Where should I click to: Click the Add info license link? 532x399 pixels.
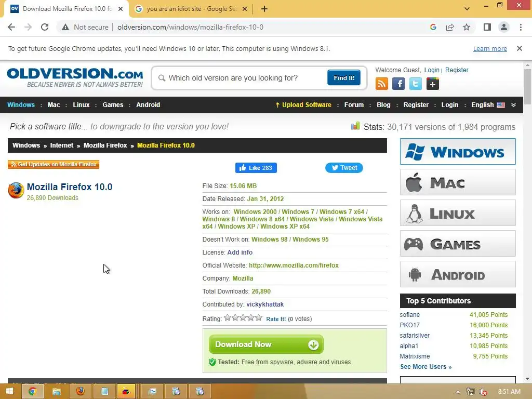(x=240, y=252)
